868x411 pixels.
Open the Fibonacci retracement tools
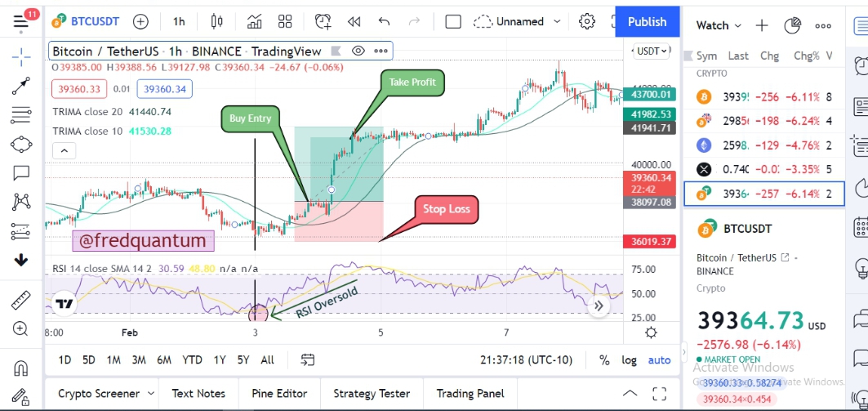tap(21, 116)
